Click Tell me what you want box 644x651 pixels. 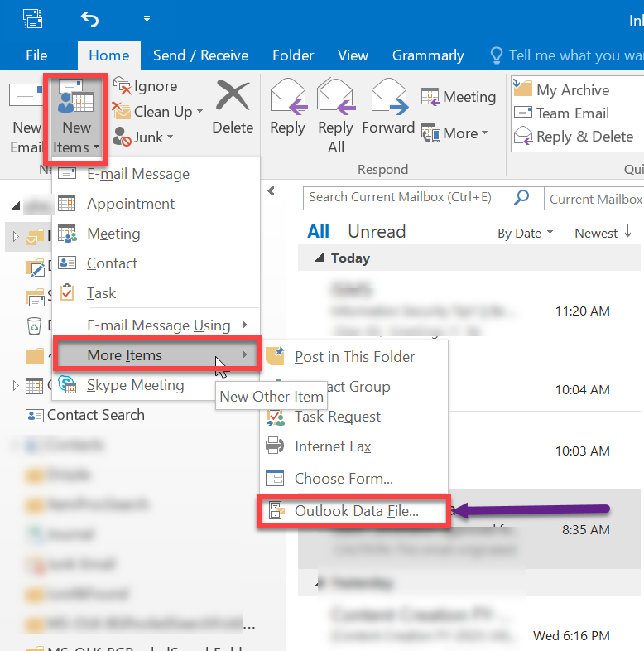567,55
